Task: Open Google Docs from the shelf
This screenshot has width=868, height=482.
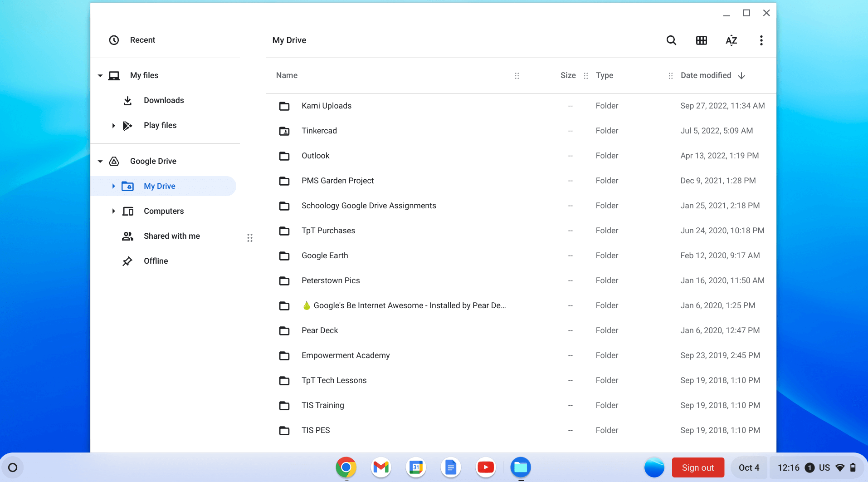Action: [451, 467]
